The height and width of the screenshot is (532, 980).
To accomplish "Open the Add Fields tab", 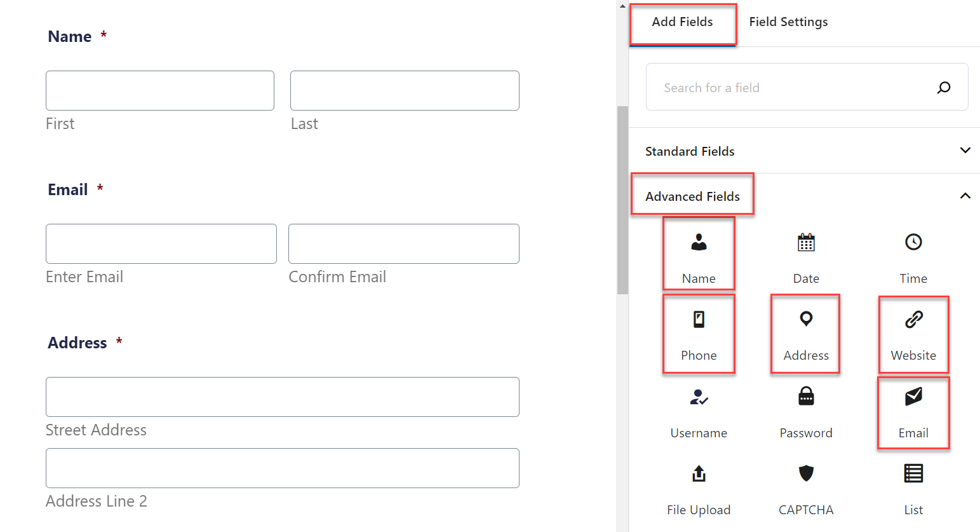I will pos(683,24).
